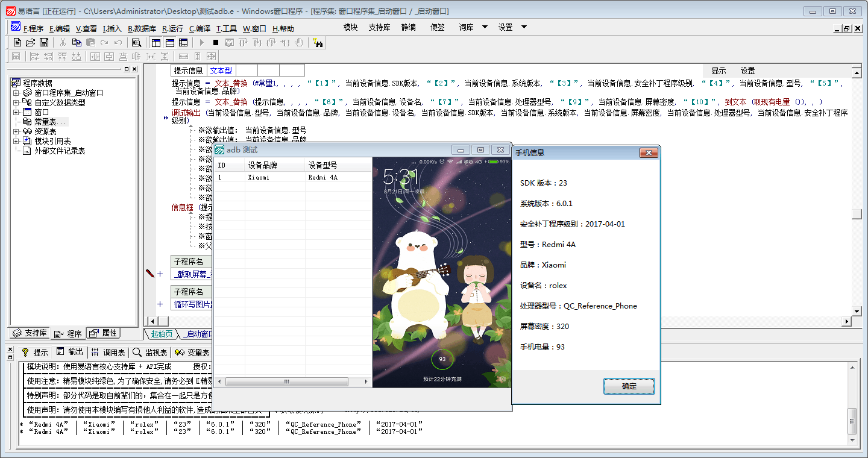Click the hand breakpoint toolbar icon
This screenshot has width=868, height=458.
coord(298,42)
